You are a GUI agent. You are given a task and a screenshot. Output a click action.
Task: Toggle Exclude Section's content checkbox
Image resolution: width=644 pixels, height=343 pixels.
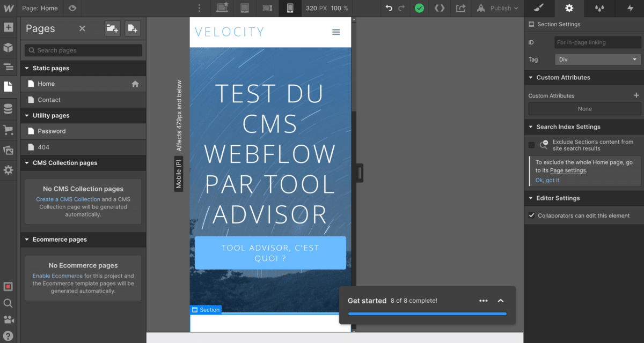coord(531,145)
